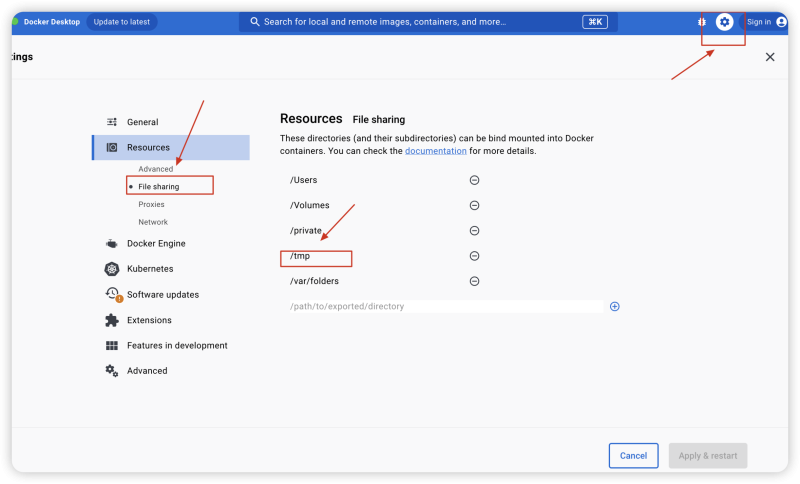Open the Kubernetes settings
Image resolution: width=800 pixels, height=484 pixels.
(149, 269)
